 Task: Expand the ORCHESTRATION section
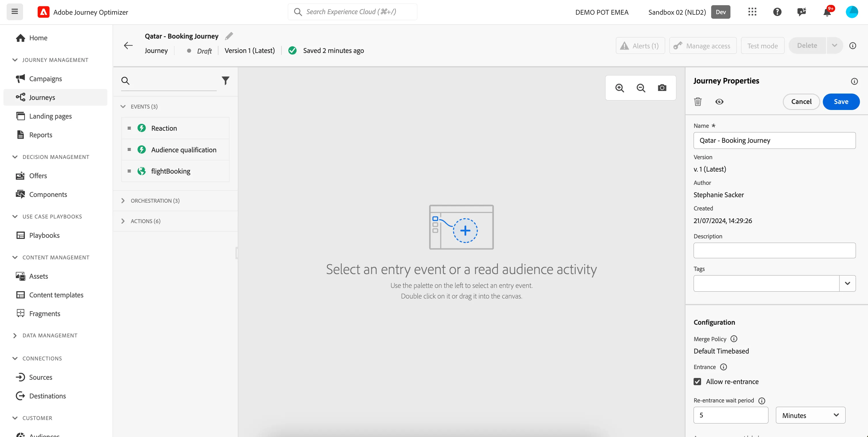pos(123,200)
